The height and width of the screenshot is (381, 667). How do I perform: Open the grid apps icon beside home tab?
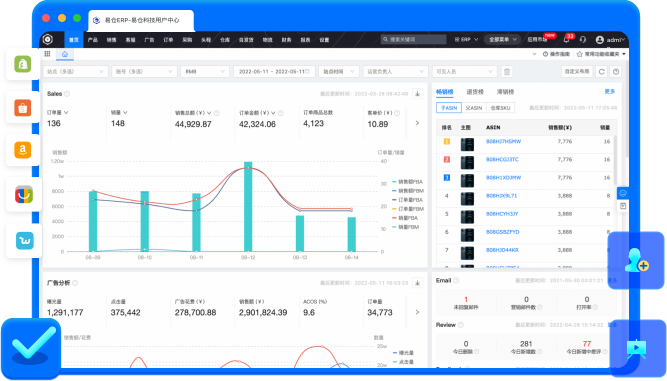click(x=47, y=54)
